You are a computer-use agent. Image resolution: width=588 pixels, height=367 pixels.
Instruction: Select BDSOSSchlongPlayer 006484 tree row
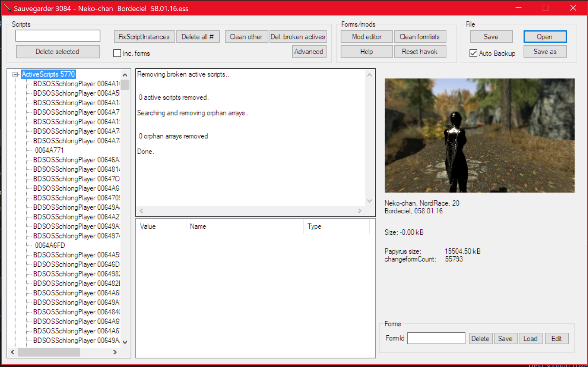tap(76, 312)
